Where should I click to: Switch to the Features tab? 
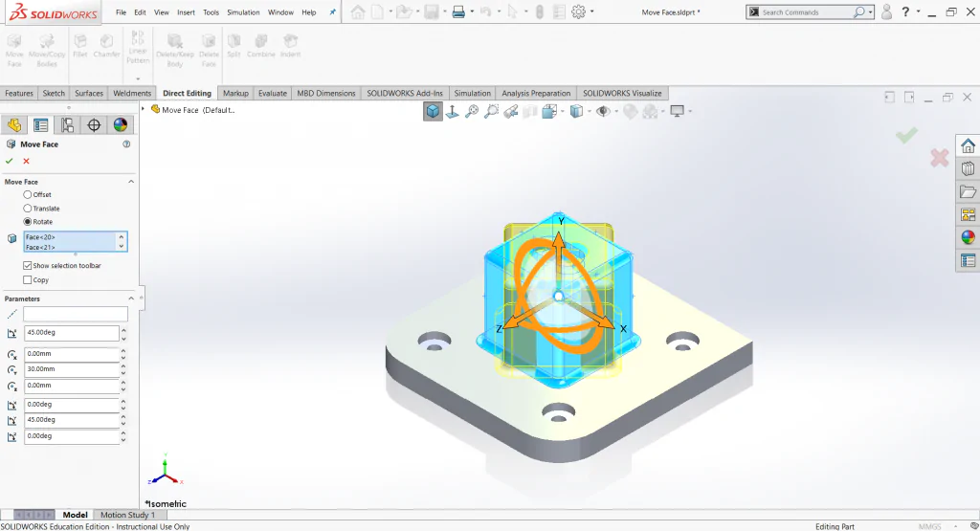19,93
